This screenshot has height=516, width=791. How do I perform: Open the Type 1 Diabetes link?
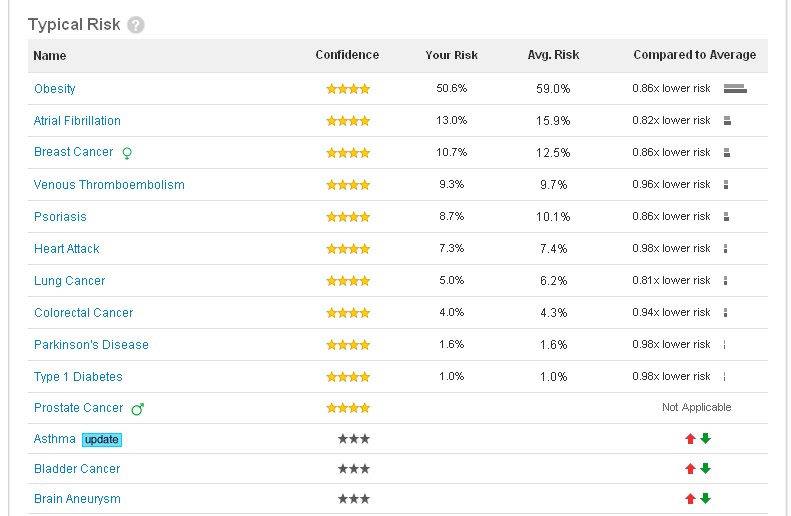(78, 377)
